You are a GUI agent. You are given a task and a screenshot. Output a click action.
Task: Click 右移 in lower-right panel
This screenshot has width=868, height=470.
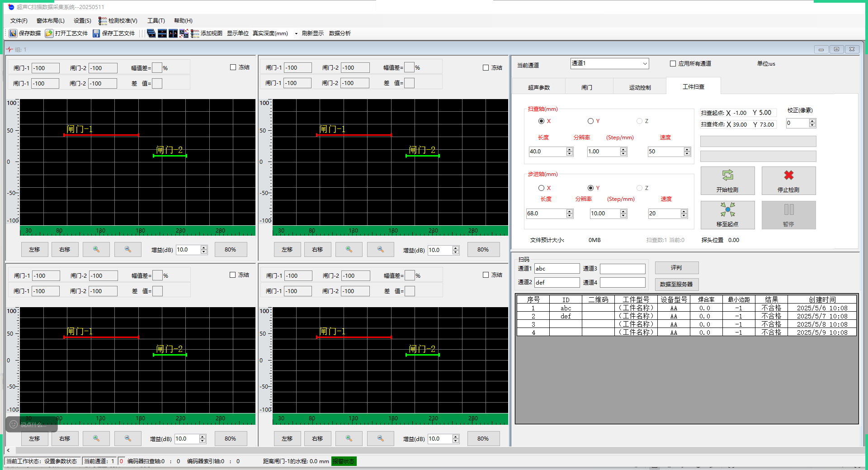(x=317, y=439)
